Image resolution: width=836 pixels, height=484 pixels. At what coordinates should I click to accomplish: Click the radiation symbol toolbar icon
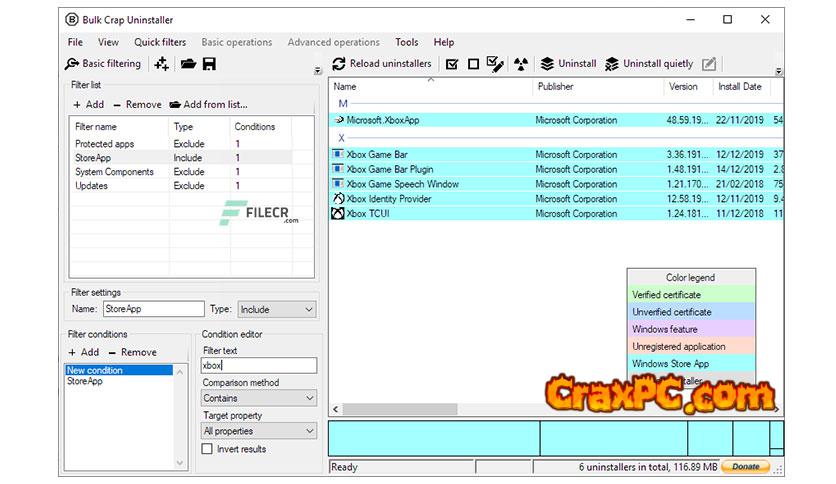point(520,64)
